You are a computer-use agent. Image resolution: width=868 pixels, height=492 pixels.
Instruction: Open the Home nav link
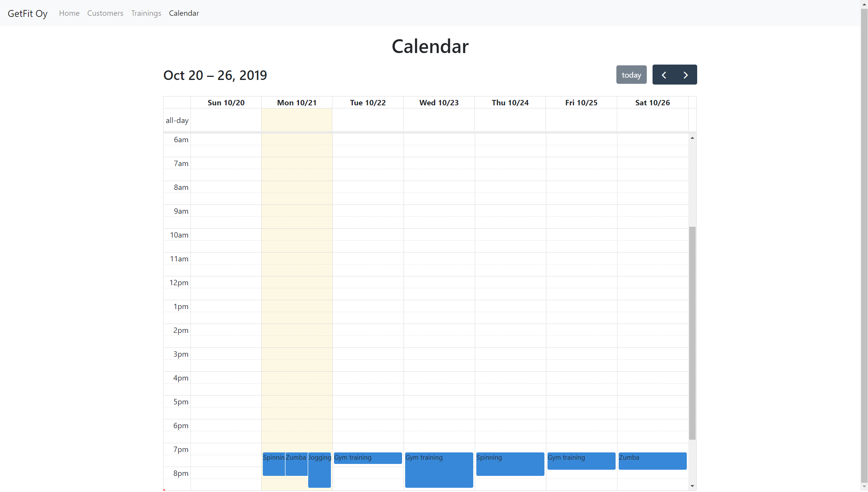(x=69, y=13)
